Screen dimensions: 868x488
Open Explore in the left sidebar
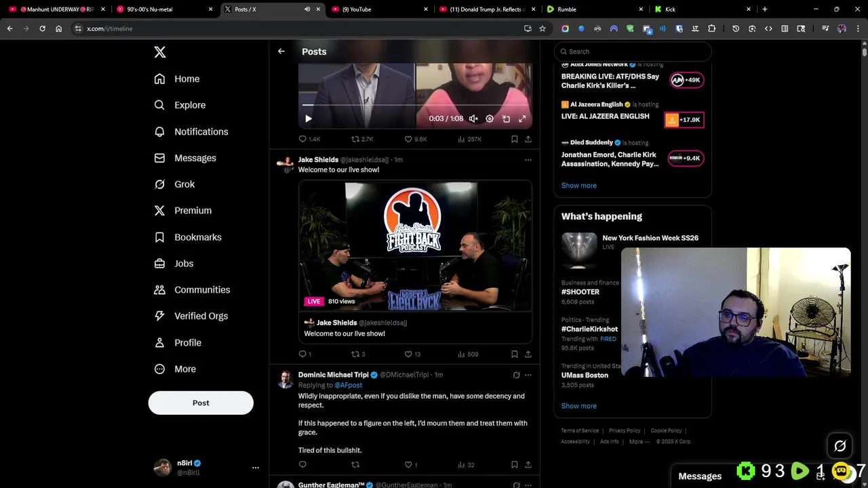[180, 105]
